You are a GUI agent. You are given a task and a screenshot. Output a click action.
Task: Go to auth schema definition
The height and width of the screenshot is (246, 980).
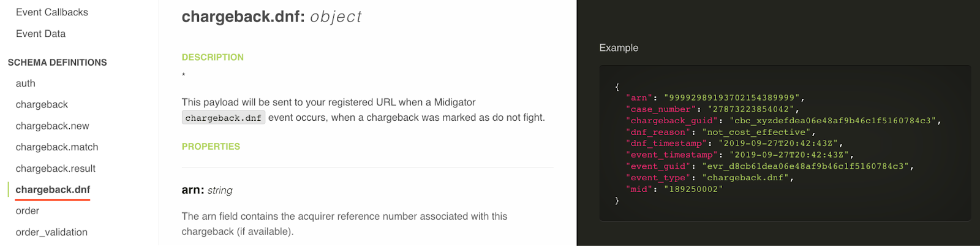[26, 83]
